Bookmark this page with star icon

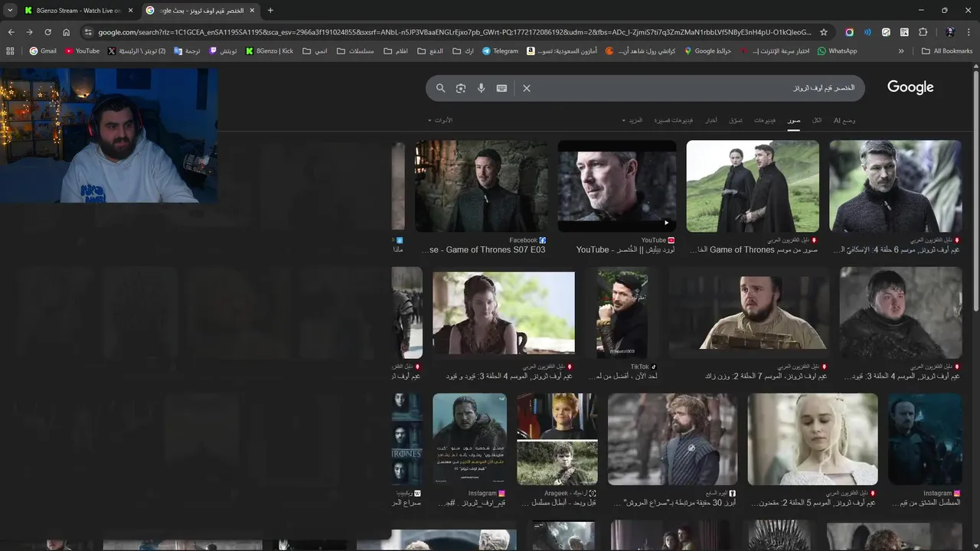(824, 32)
